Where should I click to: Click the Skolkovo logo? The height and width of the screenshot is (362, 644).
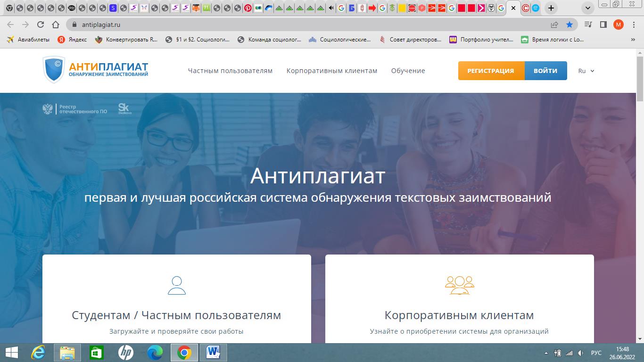[124, 108]
